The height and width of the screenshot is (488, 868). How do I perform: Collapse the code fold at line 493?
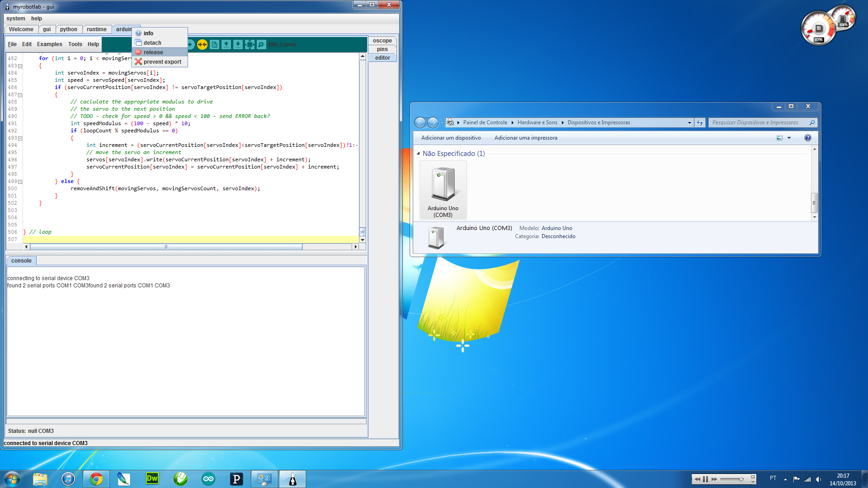[x=20, y=138]
